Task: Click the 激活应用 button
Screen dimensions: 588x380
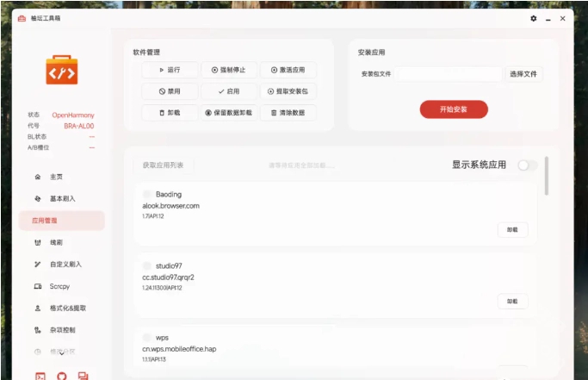Action: pos(288,70)
